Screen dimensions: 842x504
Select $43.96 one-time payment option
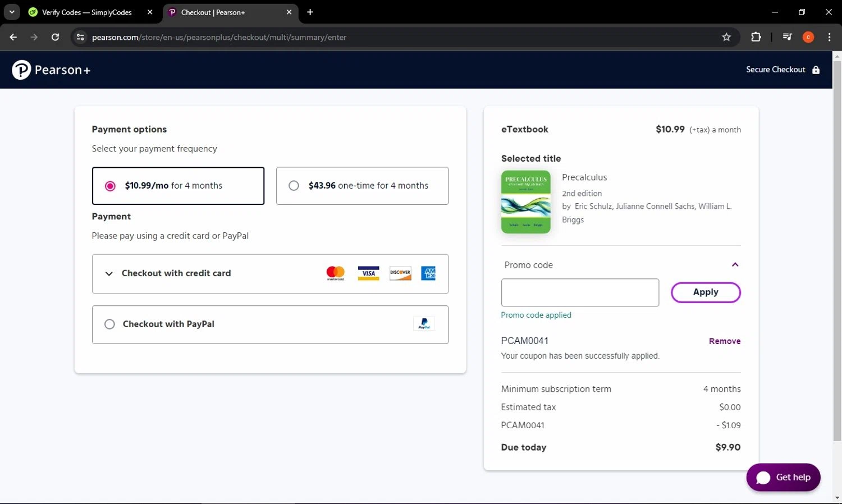362,186
